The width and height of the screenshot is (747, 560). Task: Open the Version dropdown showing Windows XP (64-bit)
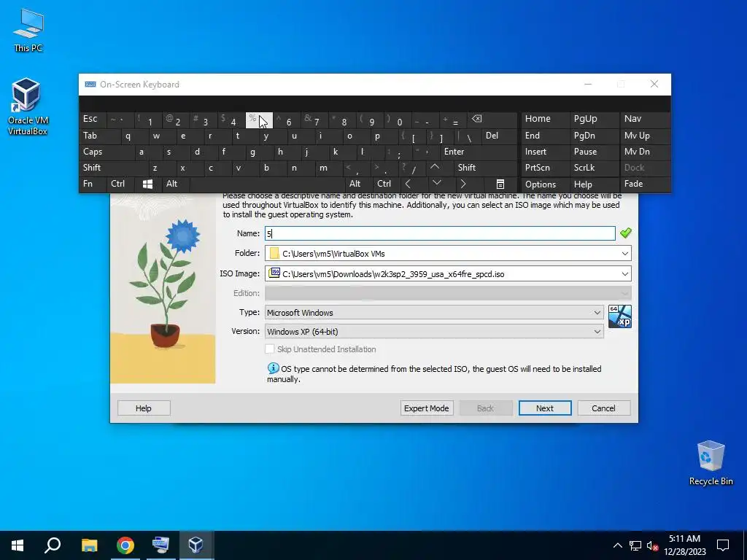click(x=434, y=332)
